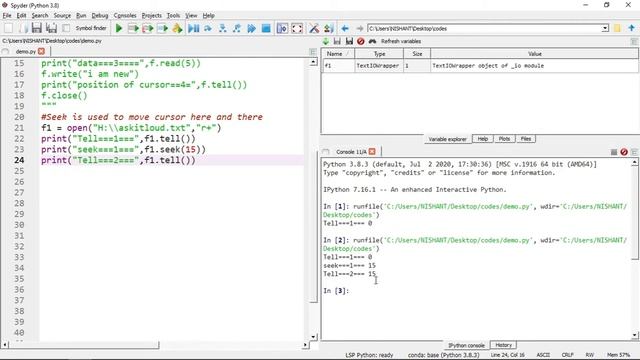Open Preferences wrench icon
Screen dimensions: 640x360
click(x=313, y=28)
